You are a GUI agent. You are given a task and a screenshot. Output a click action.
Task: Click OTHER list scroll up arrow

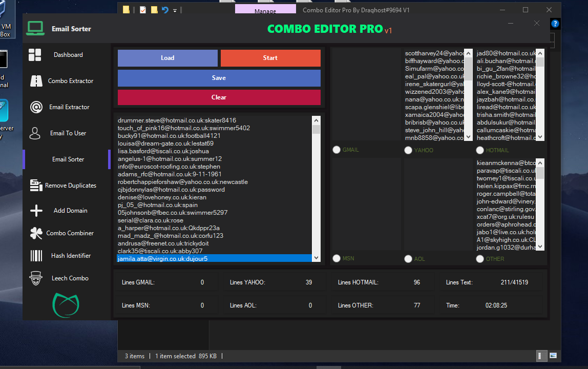540,163
